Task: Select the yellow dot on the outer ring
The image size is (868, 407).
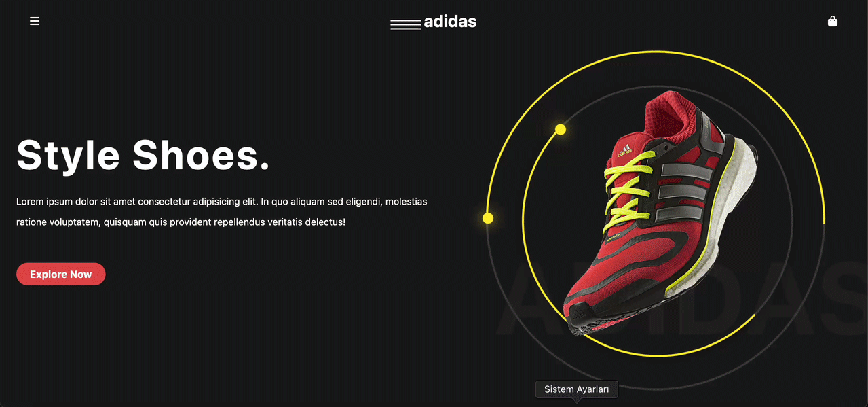Action: [x=487, y=218]
